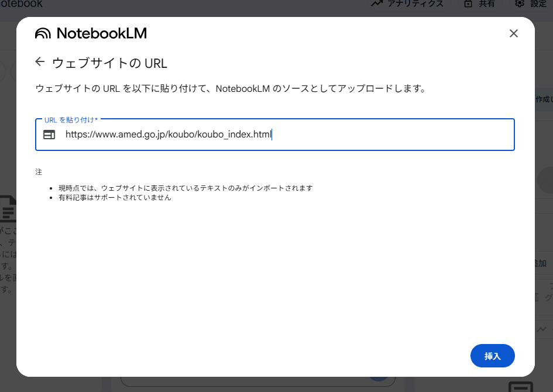Click the back arrow beside ウェブサイトの URL
This screenshot has width=553, height=392.
pos(40,61)
